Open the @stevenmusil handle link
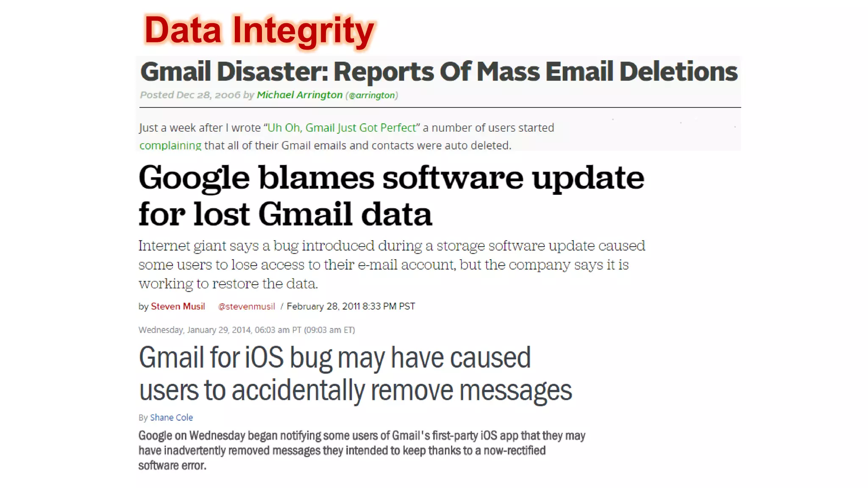The height and width of the screenshot is (488, 868). [246, 306]
